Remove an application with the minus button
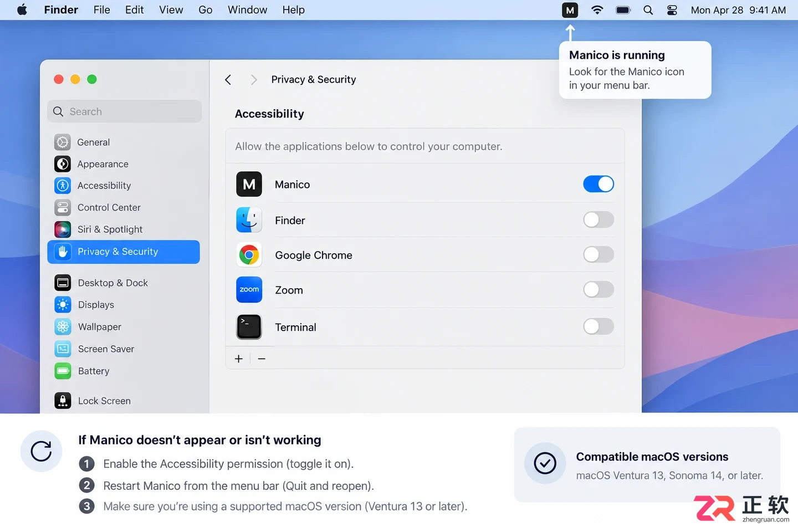This screenshot has width=798, height=532. coord(262,359)
